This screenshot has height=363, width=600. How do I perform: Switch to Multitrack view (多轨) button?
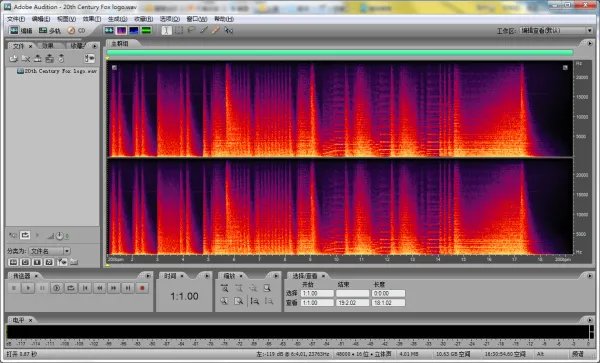(49, 30)
